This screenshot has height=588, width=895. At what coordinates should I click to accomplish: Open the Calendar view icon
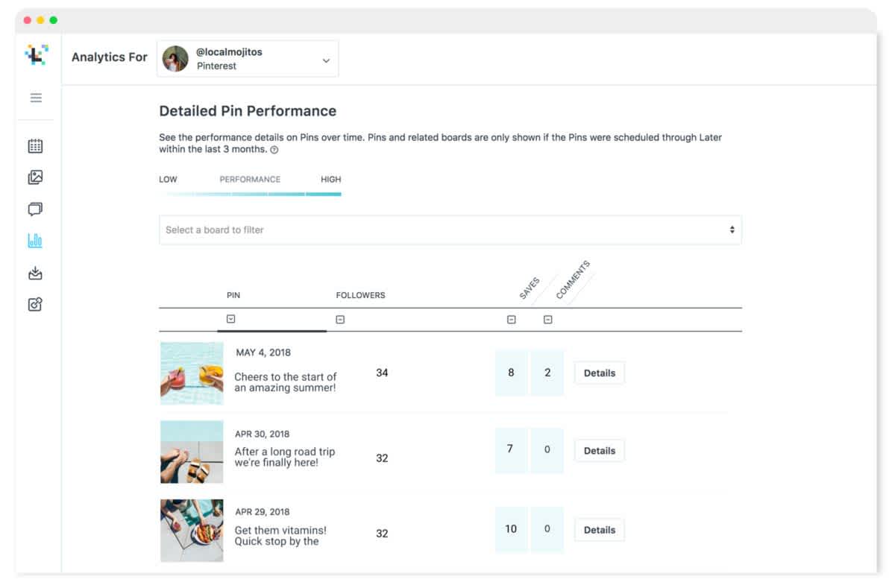(x=35, y=146)
